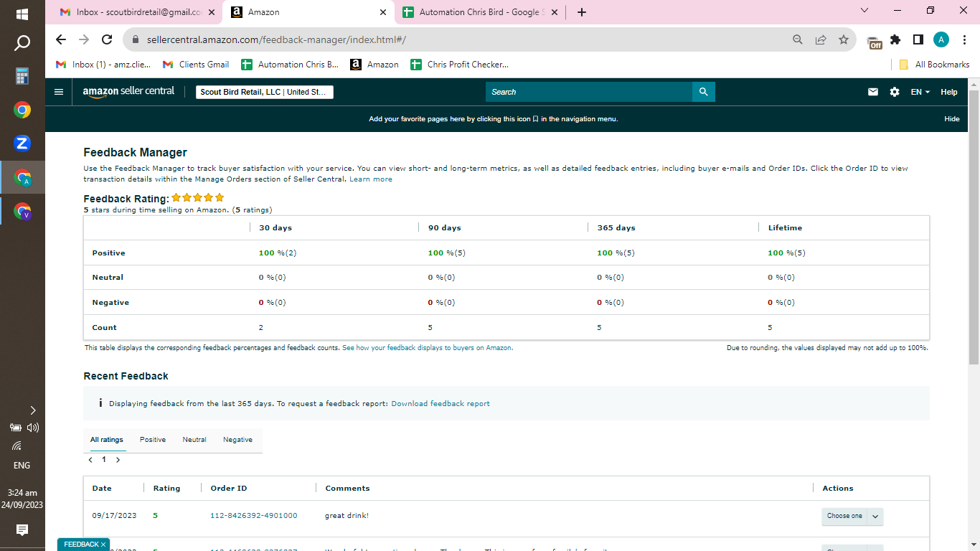Image resolution: width=980 pixels, height=551 pixels.
Task: Open the Scout Bird Retail account switcher
Action: [265, 92]
